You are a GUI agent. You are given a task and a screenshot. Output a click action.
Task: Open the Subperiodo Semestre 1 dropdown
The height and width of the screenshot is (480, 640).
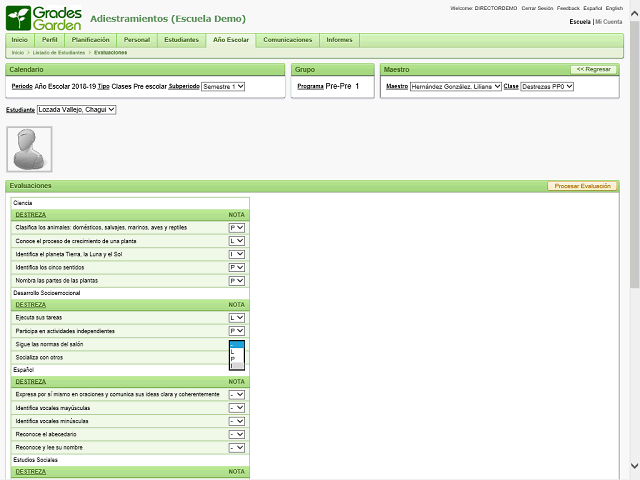click(223, 87)
